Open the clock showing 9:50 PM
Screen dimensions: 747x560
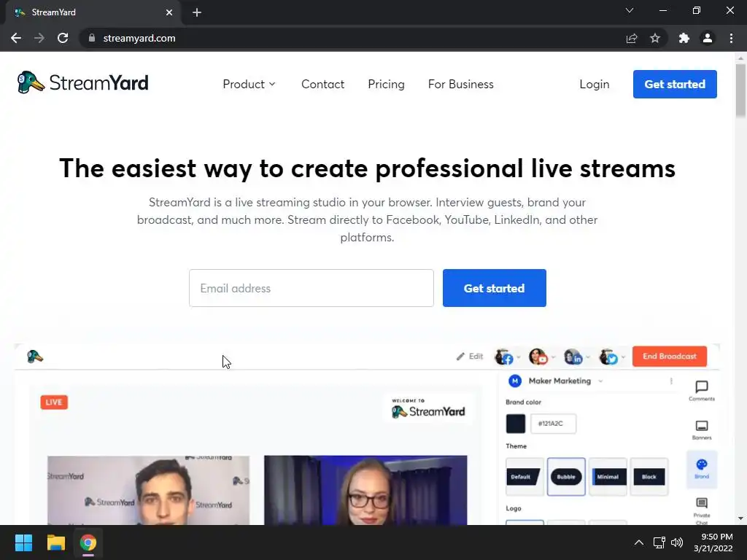pos(713,542)
